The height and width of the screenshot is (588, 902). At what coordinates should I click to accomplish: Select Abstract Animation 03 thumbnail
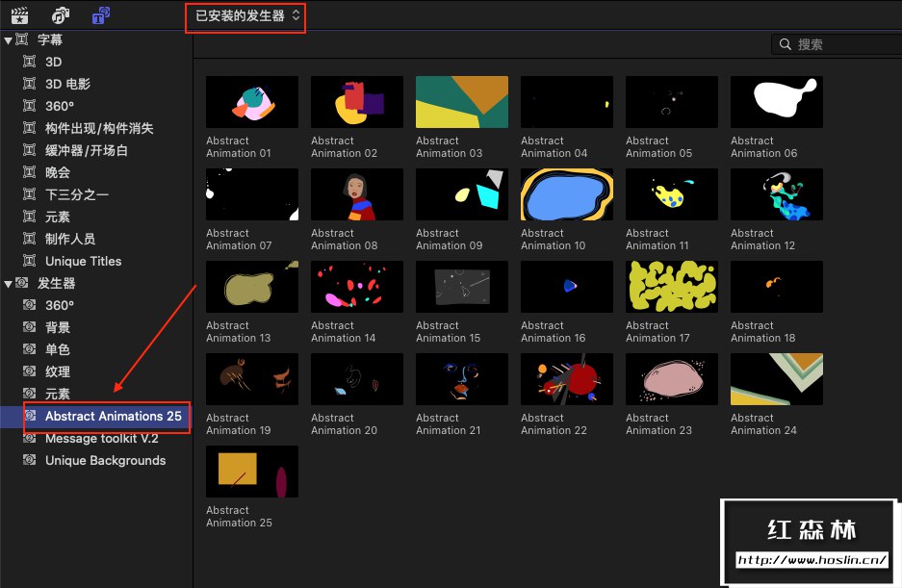point(462,102)
